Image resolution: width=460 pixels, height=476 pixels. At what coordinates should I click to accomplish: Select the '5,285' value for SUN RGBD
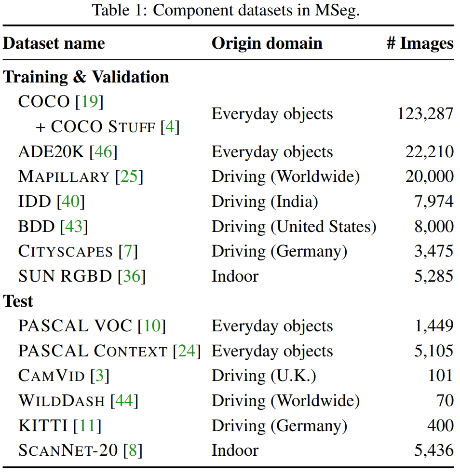point(434,276)
